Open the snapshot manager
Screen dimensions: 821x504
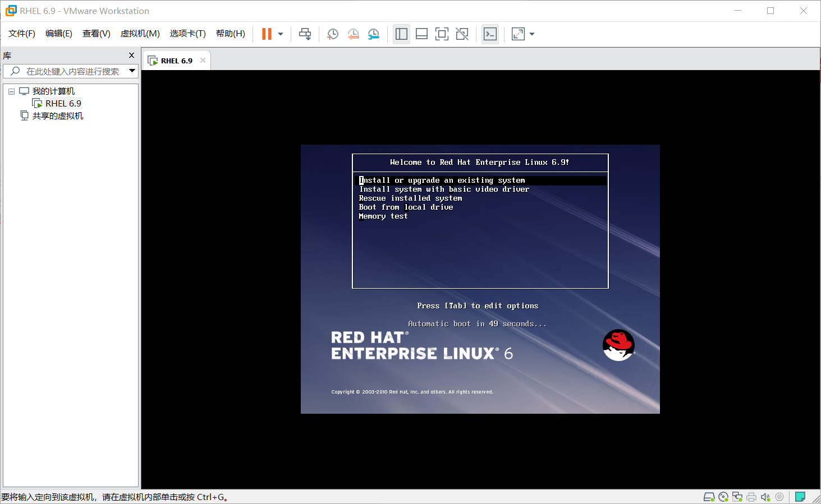[x=373, y=34]
